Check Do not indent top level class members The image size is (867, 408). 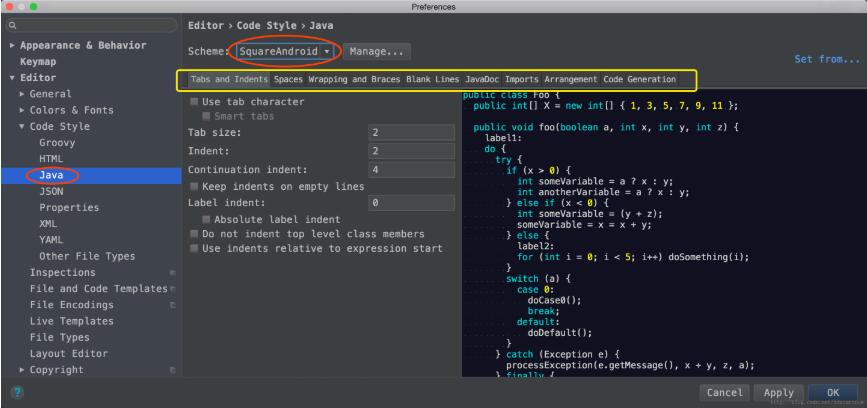click(194, 234)
